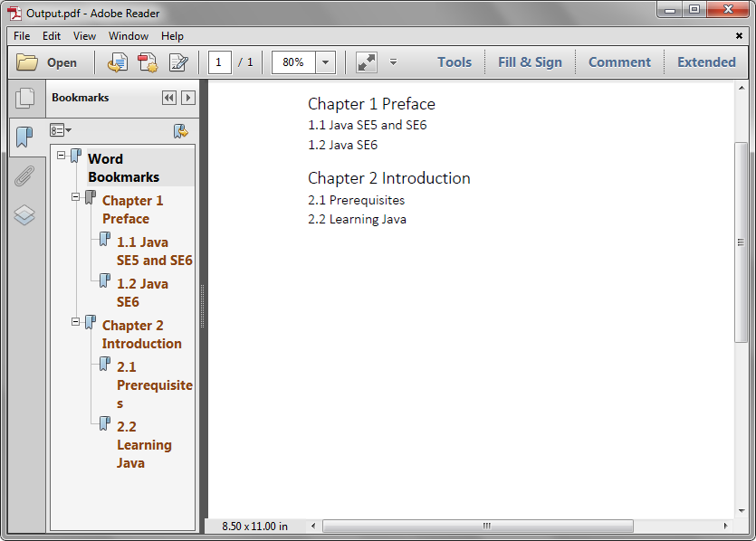Close the document with menu bar X

pos(739,35)
